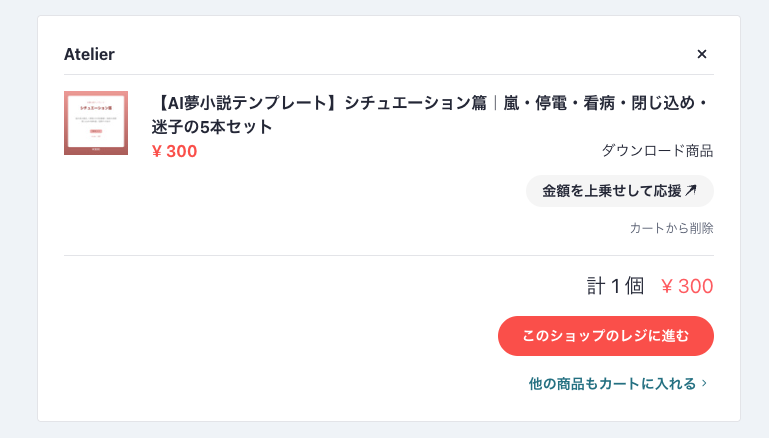Click the 【AI夢小説テンプレート】 bracketed title text
The width and height of the screenshot is (769, 438).
coord(246,104)
